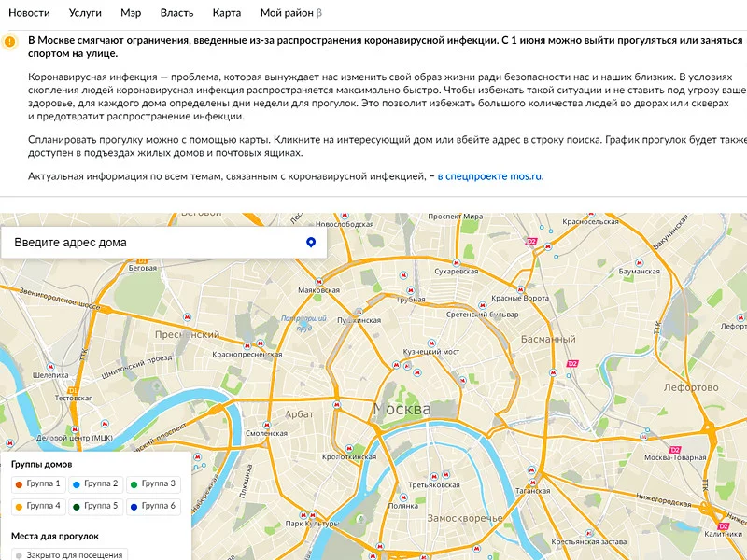Open the Новости menu item
The image size is (747, 560).
pyautogui.click(x=29, y=13)
